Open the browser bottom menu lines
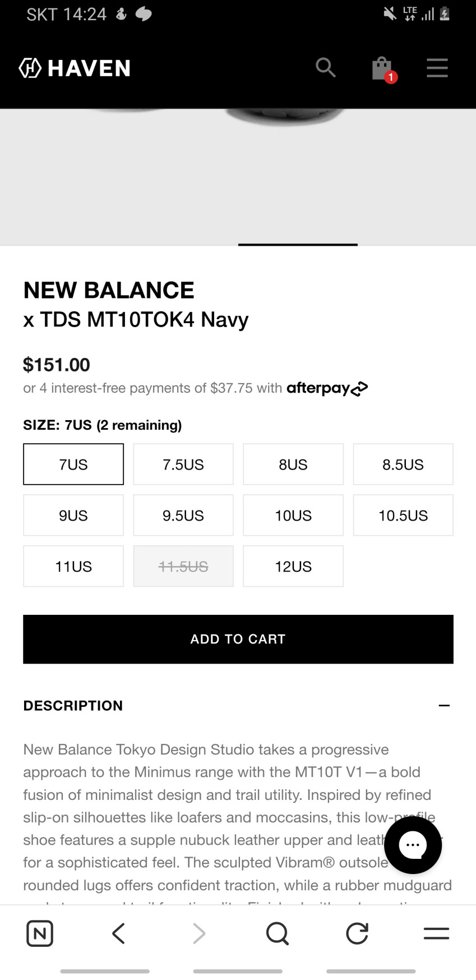The height and width of the screenshot is (980, 476). point(436,933)
